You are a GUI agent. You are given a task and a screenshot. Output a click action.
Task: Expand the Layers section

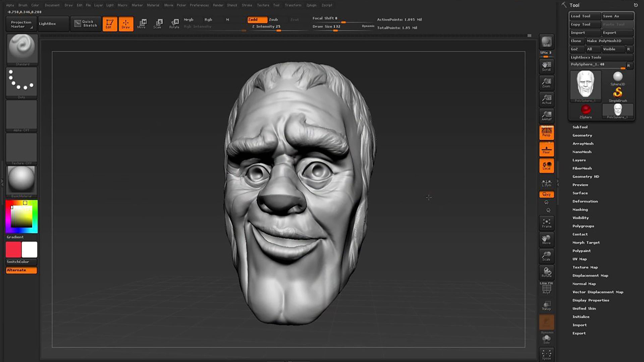coord(579,160)
